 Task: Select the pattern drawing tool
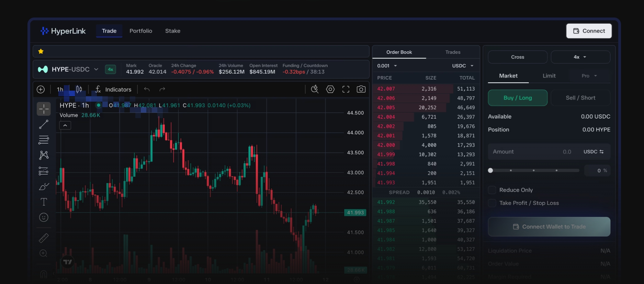pos(44,155)
